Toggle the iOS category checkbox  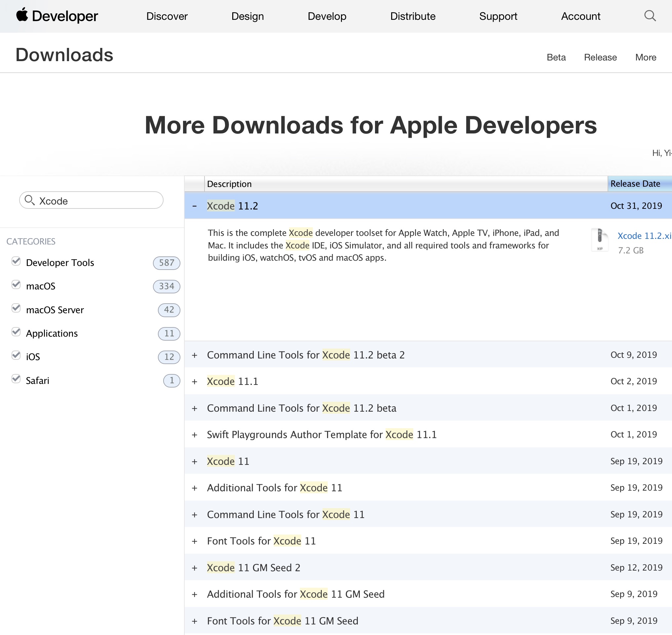pyautogui.click(x=16, y=356)
